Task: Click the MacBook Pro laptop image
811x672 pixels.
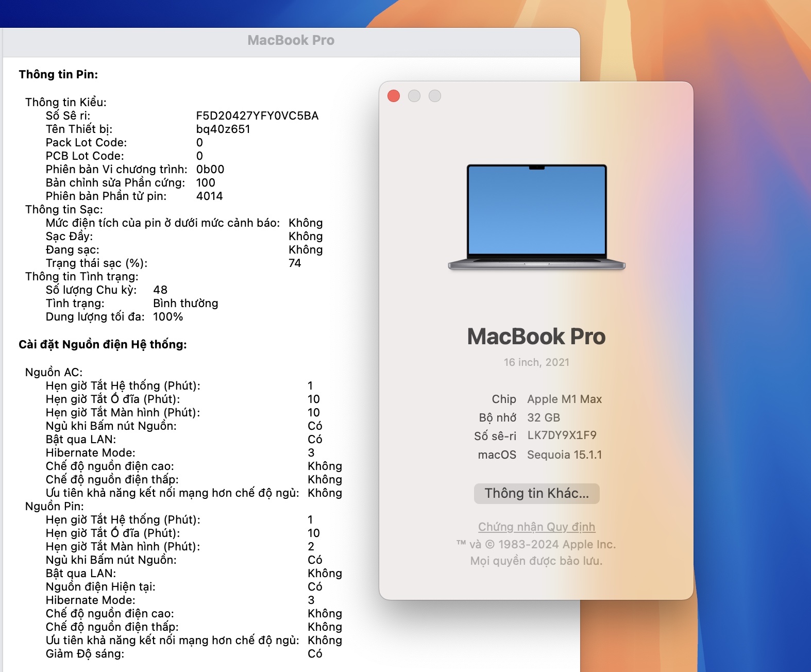Action: [536, 217]
